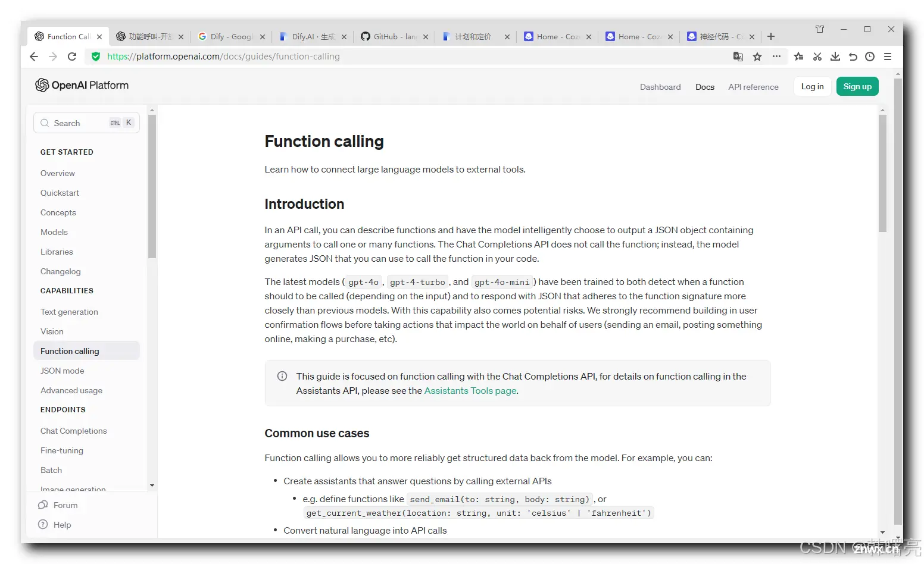Open Changelog in sidebar
The height and width of the screenshot is (564, 924).
point(61,271)
